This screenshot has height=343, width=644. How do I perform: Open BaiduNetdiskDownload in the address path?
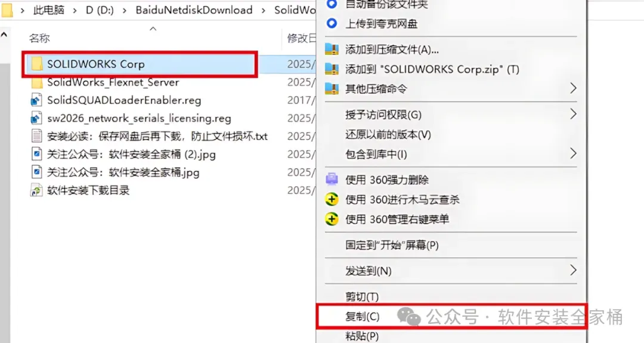(x=194, y=10)
